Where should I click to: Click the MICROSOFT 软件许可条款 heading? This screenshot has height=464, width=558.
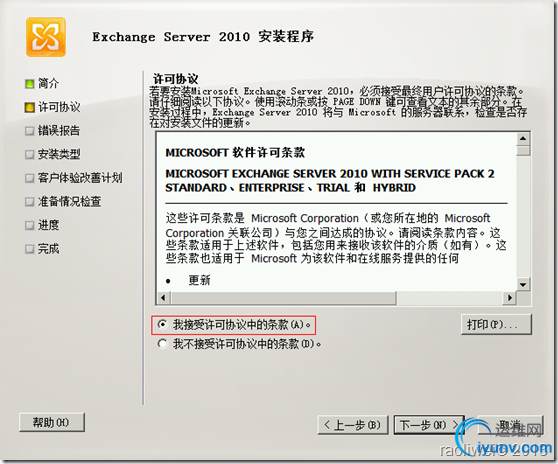pyautogui.click(x=235, y=153)
